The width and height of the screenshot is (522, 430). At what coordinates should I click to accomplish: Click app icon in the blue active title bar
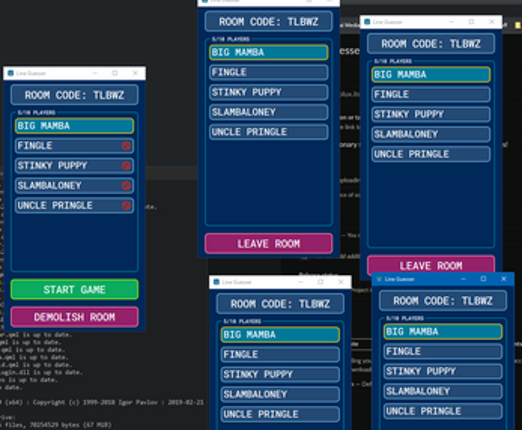(379, 279)
